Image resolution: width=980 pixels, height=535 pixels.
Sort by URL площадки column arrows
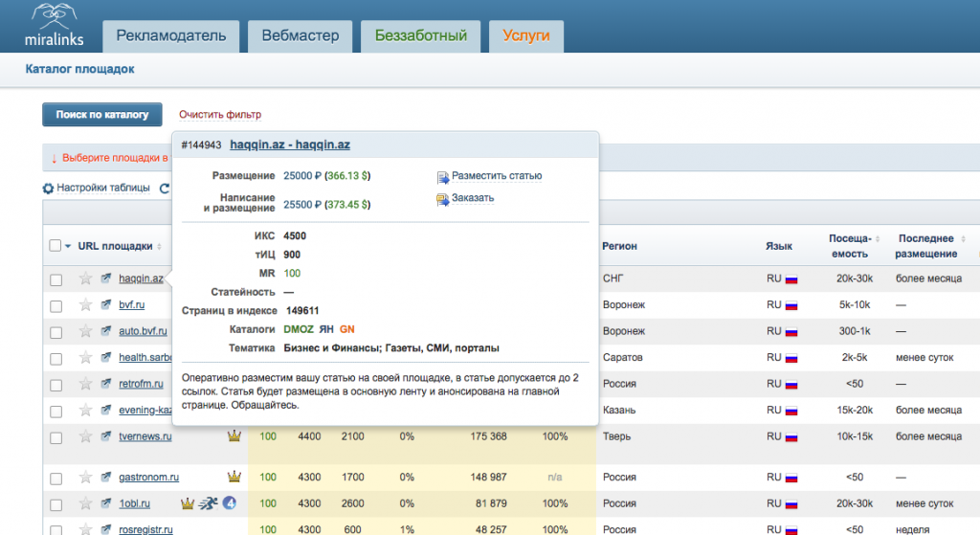(160, 246)
